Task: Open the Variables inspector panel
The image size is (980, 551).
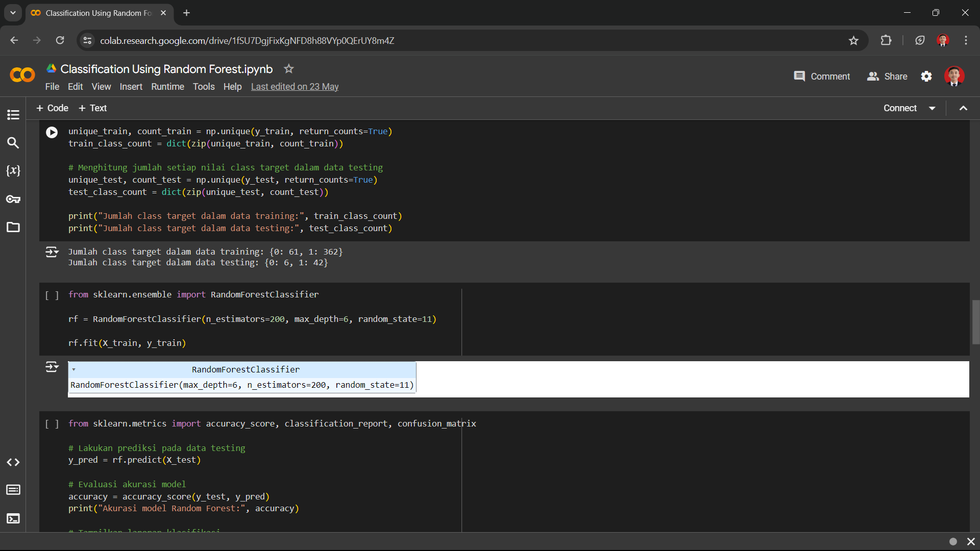Action: 13,171
